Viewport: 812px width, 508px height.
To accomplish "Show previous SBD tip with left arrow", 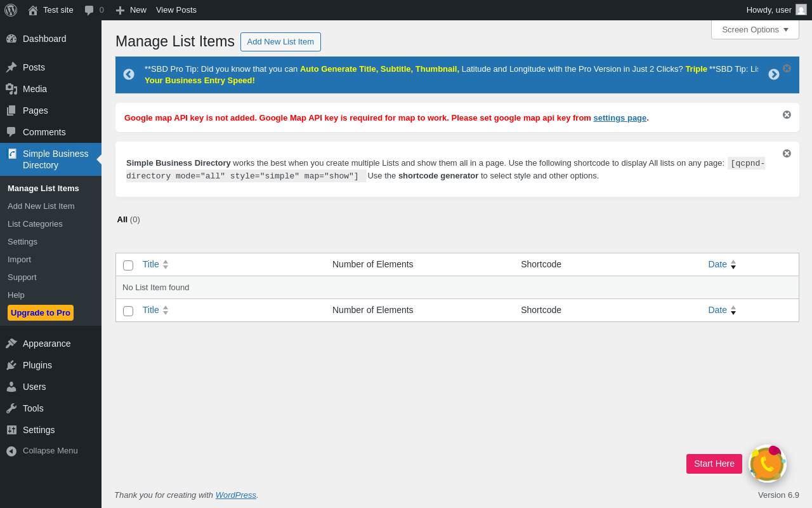I will click(x=129, y=74).
